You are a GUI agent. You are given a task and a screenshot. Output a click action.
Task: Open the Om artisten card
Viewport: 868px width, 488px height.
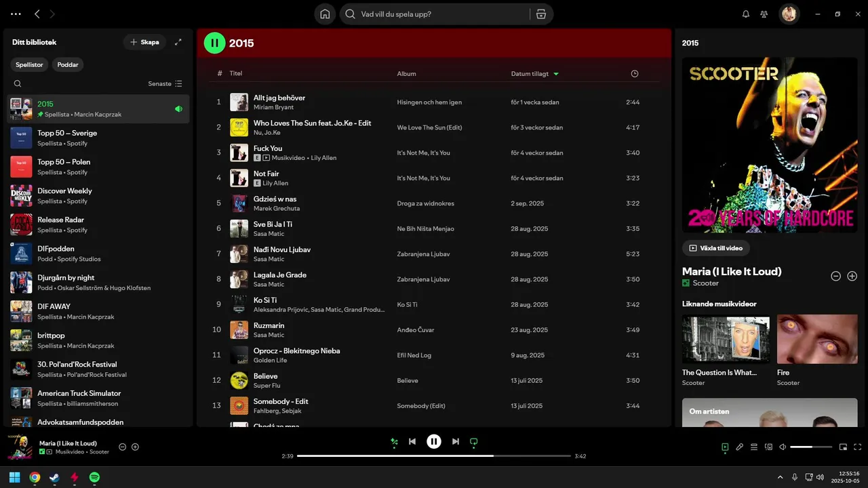click(770, 412)
